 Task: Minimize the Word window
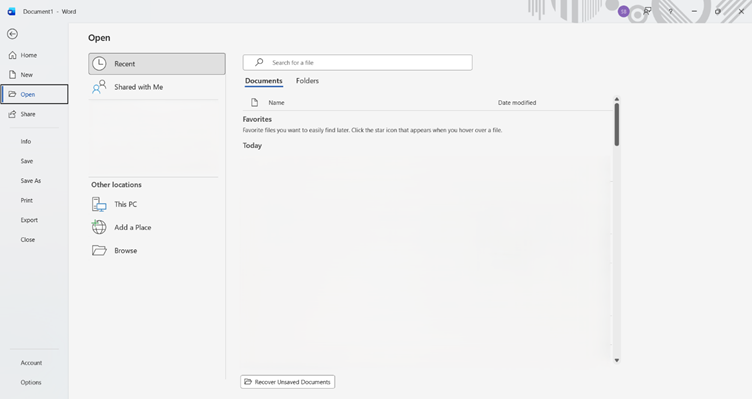[694, 12]
